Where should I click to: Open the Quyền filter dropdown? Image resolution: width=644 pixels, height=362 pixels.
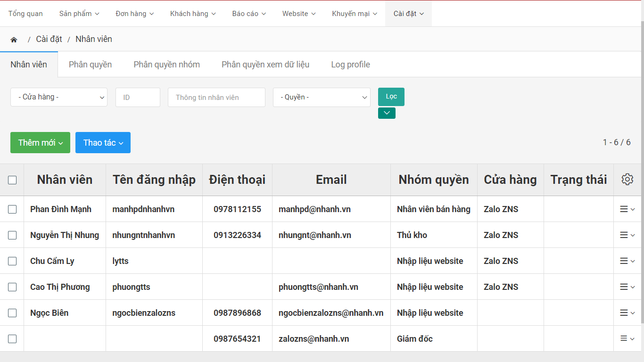(x=322, y=97)
